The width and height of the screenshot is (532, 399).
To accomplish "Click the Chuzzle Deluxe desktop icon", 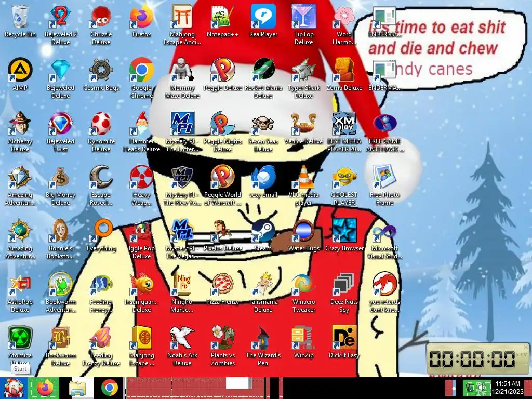I will [101, 25].
